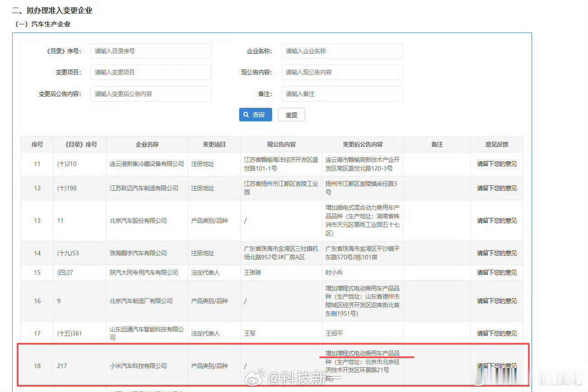This screenshot has width=588, height=392.
Task: Click feedback link for 小米汽车科技有限公司 row
Action: coord(497,366)
